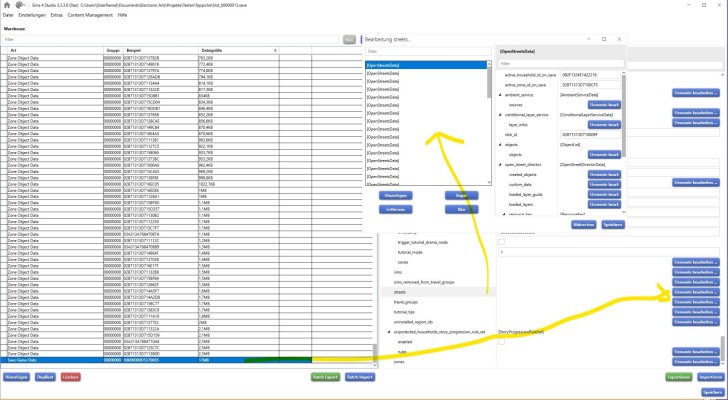This screenshot has width=728, height=400.
Task: Collapse the conditional_layer_service tree node
Action: coord(500,115)
